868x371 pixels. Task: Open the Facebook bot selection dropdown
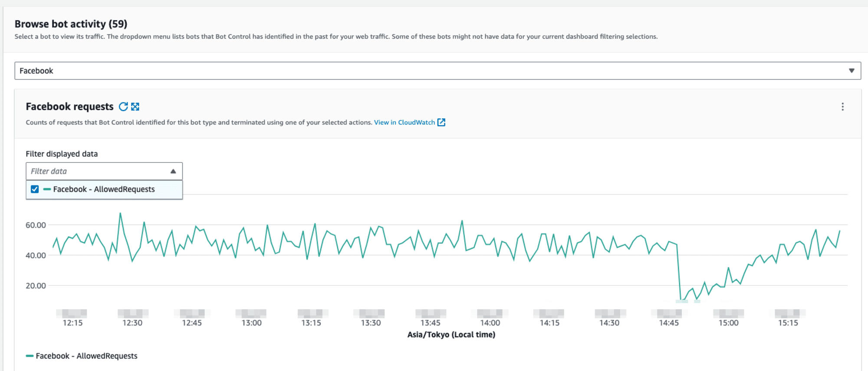click(437, 71)
